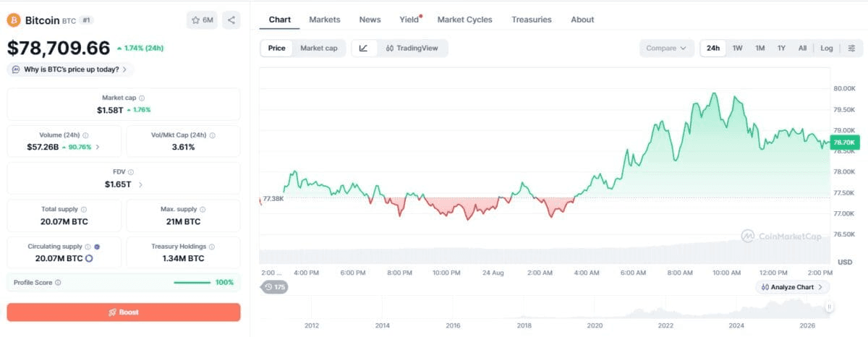
Task: Click the Boost button
Action: click(124, 312)
